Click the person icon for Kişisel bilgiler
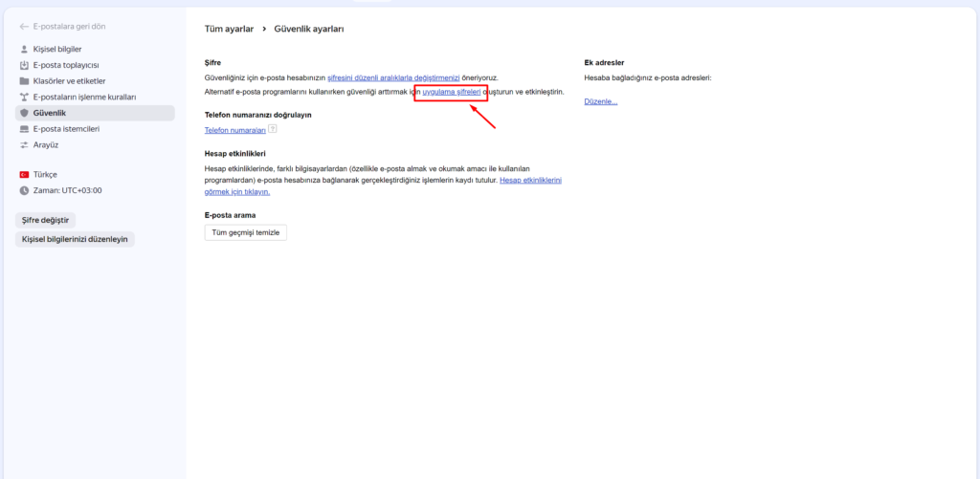This screenshot has width=980, height=479. [25, 49]
